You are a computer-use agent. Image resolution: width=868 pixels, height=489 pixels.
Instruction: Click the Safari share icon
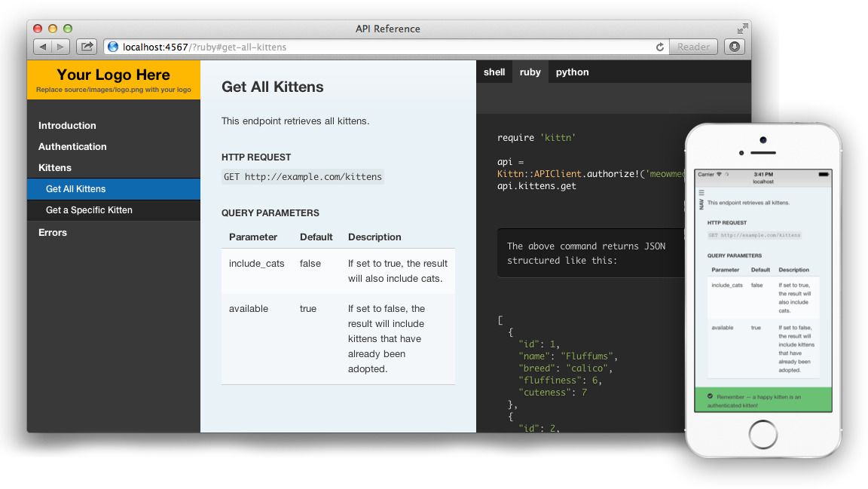click(x=86, y=46)
